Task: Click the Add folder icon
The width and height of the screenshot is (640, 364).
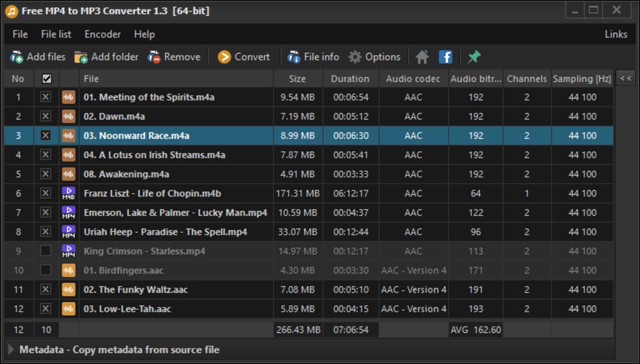Action: [81, 57]
